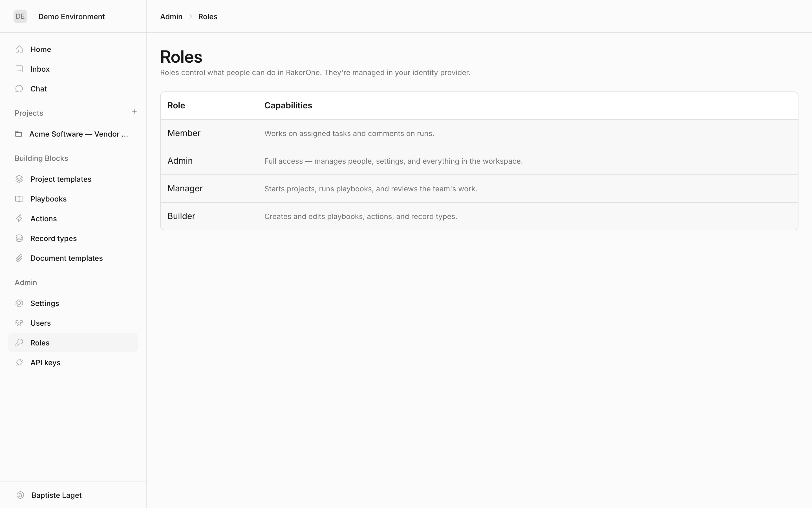The width and height of the screenshot is (812, 508).
Task: Open Chat from the sidebar
Action: click(73, 89)
